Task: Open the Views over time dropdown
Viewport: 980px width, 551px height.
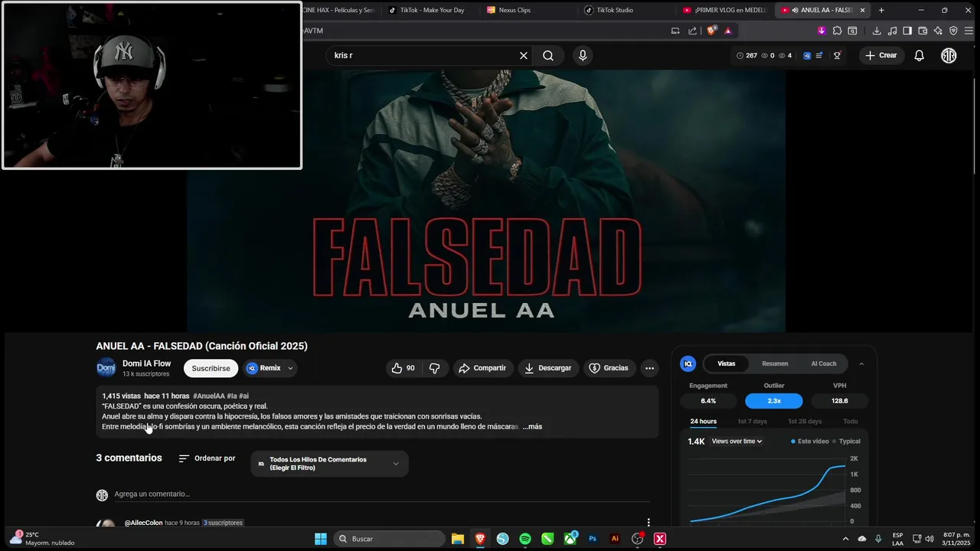Action: [x=737, y=441]
